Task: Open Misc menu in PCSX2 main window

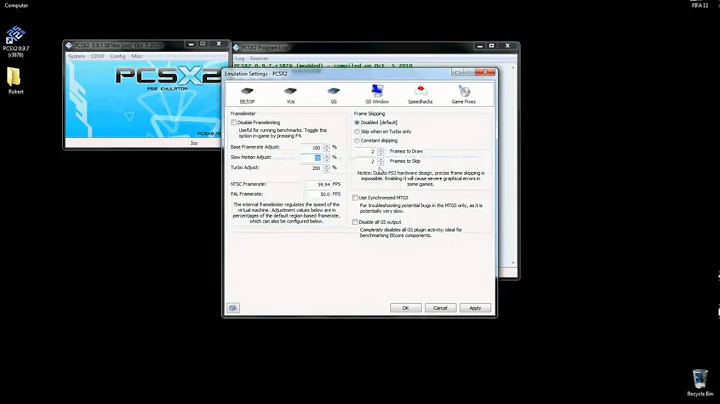Action: (x=137, y=56)
